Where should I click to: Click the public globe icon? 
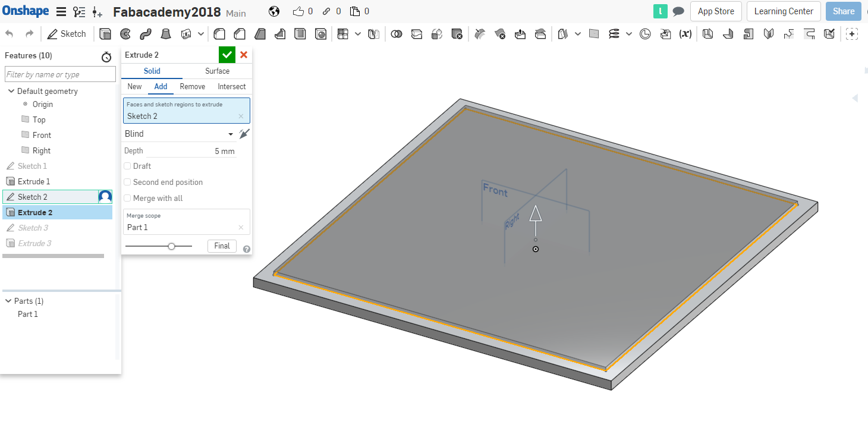pyautogui.click(x=274, y=11)
